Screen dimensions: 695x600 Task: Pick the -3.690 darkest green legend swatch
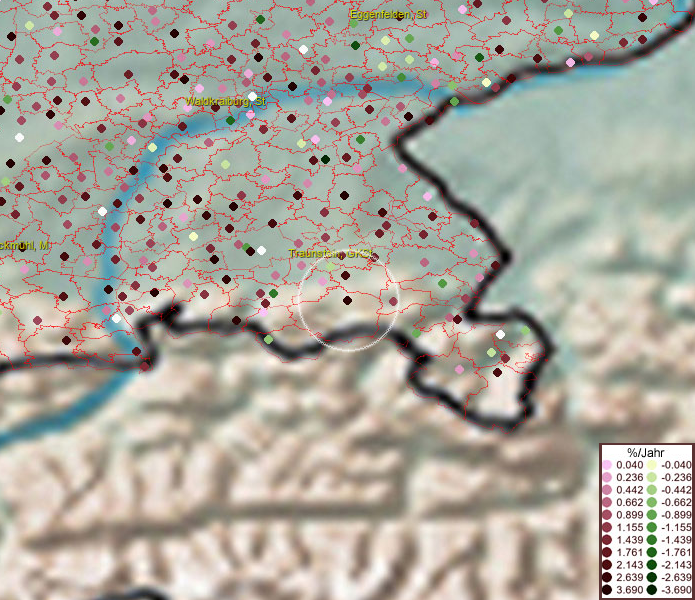(651, 591)
